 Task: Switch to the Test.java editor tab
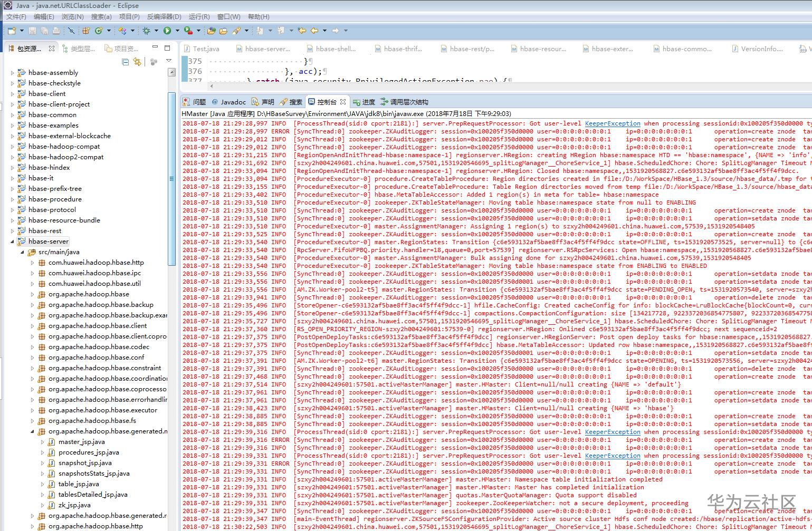[x=202, y=49]
